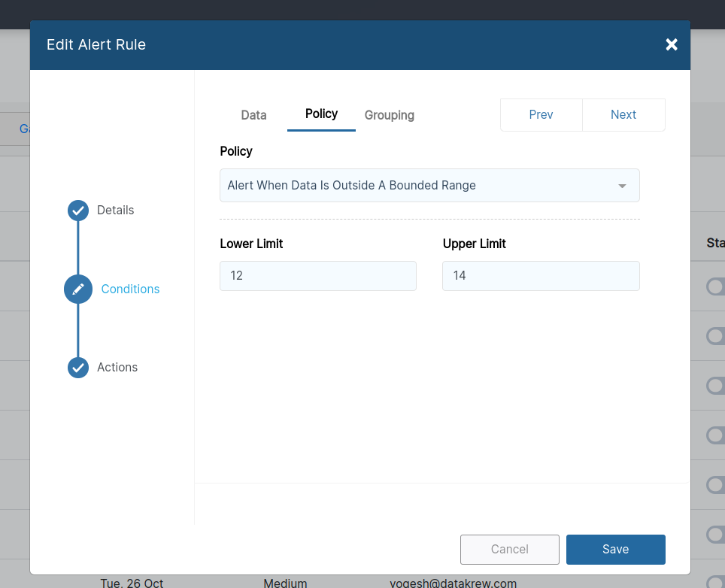The height and width of the screenshot is (588, 725).
Task: Close the Edit Alert Rule dialog with X
Action: [672, 44]
